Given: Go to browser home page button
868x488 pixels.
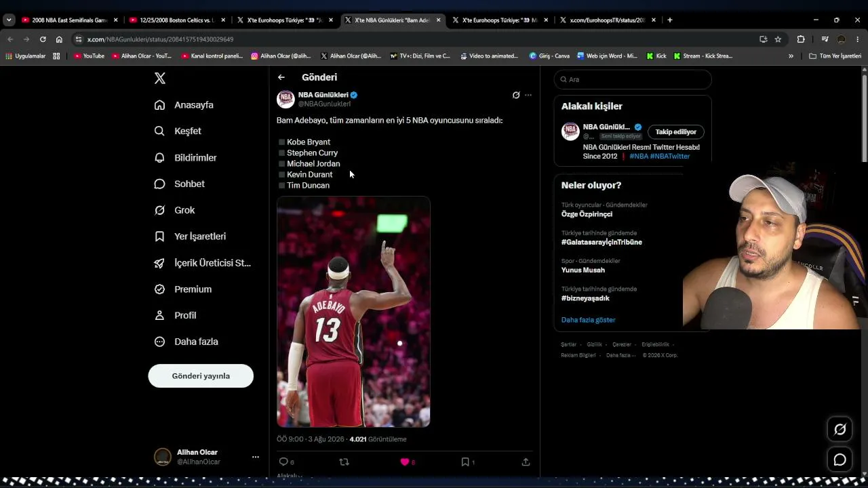Looking at the screenshot, I should [59, 39].
